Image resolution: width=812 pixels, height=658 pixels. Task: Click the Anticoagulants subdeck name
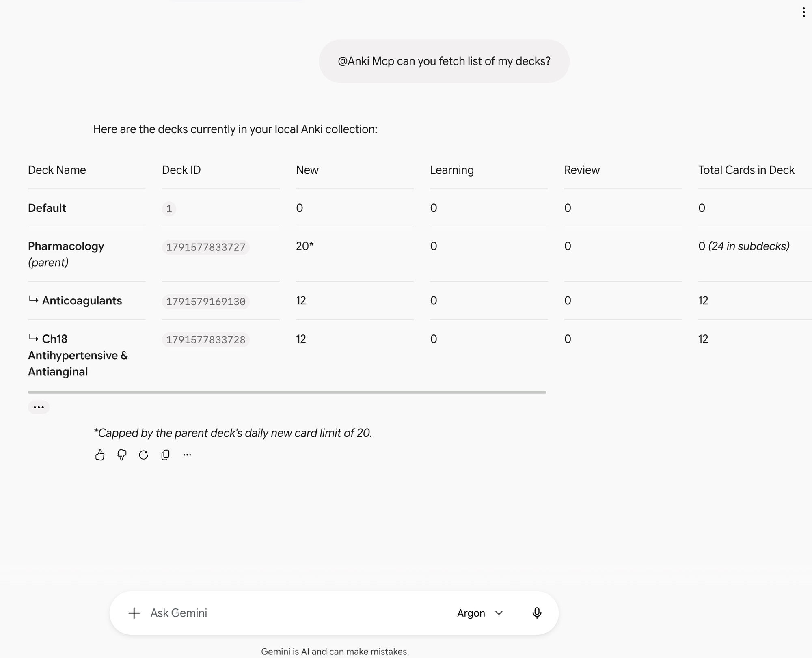coord(82,301)
